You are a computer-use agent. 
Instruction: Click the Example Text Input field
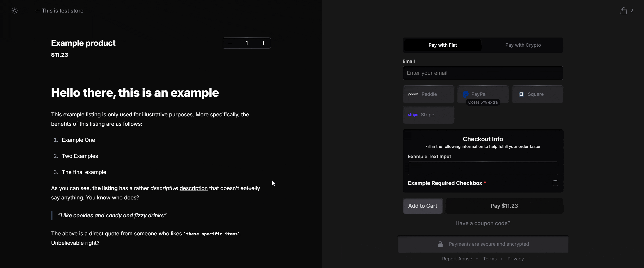pyautogui.click(x=483, y=168)
